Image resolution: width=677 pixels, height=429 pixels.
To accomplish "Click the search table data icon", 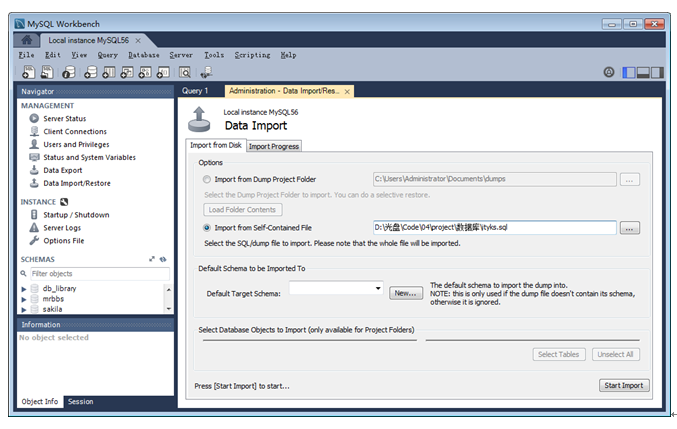I will pos(185,73).
